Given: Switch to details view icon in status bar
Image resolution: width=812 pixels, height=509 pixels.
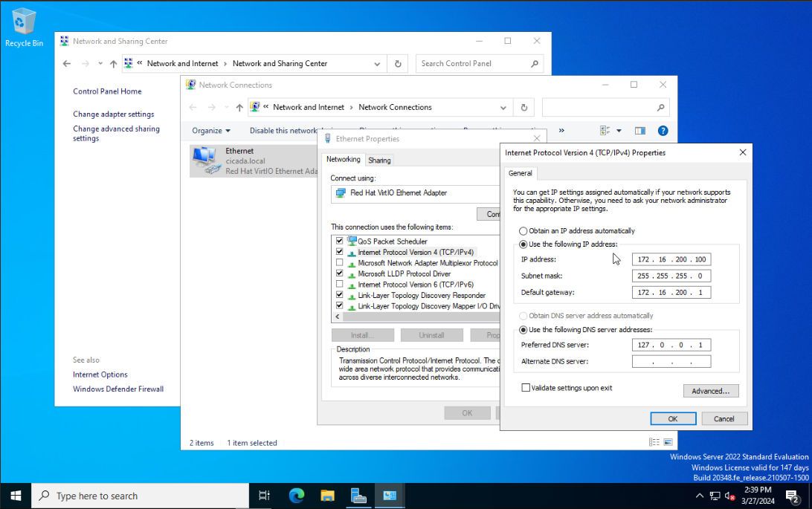Looking at the screenshot, I should coord(654,442).
